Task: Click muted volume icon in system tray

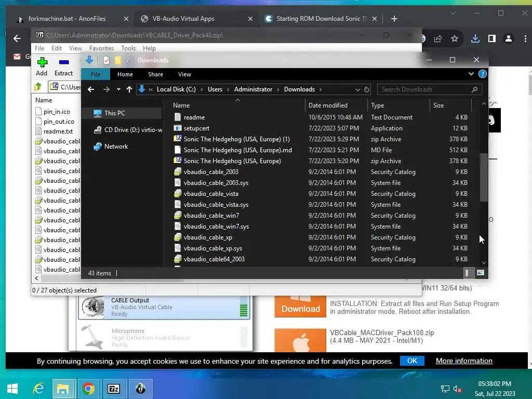Action: (x=457, y=389)
